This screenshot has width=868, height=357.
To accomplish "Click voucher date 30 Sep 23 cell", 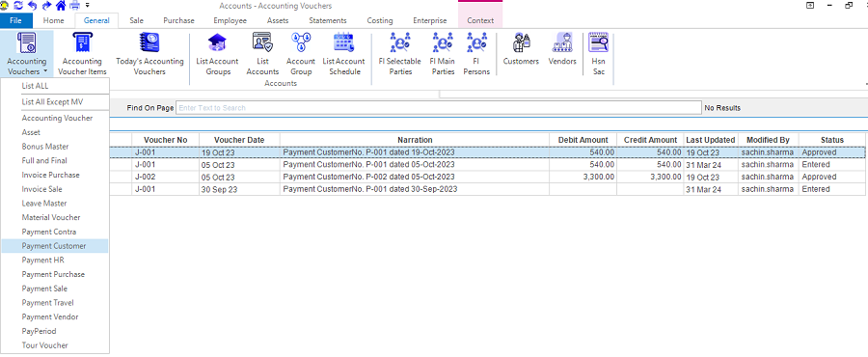I will coord(239,189).
